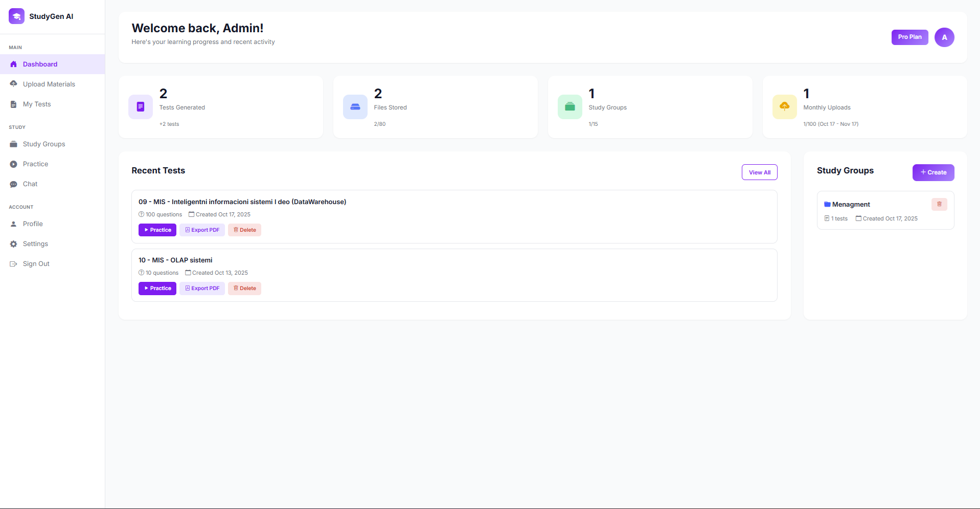Viewport: 980px width, 509px height.
Task: Practice the OLAP sistemi test
Action: (157, 288)
